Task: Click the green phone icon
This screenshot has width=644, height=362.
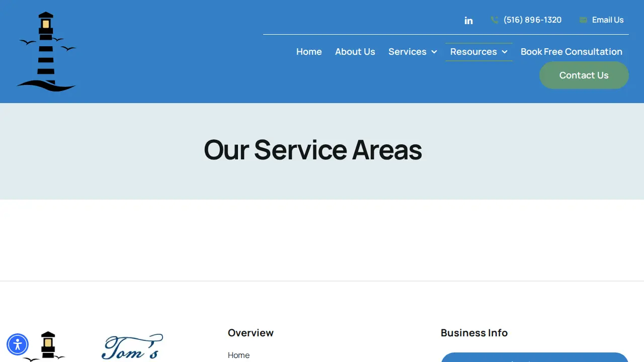Action: click(495, 20)
